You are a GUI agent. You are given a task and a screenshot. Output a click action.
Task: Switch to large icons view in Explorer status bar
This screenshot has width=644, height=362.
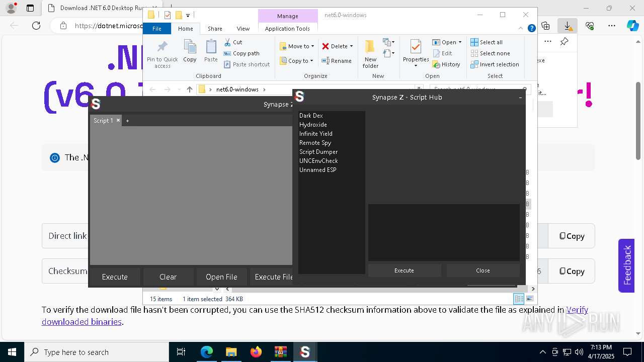tap(529, 299)
